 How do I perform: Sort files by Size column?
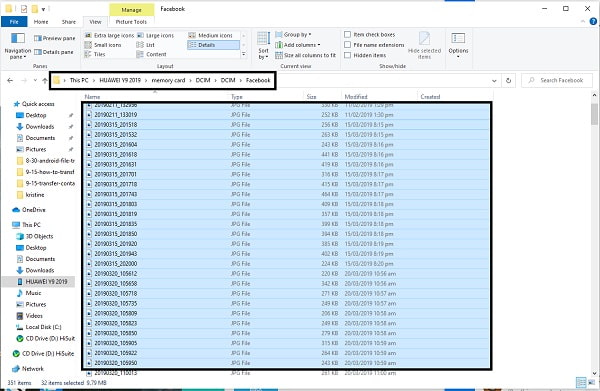point(311,97)
